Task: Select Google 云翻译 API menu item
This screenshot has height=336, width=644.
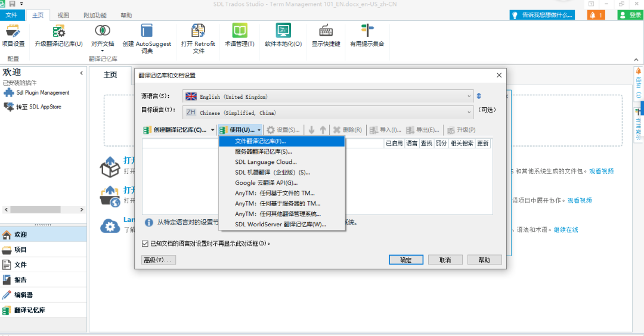Action: pos(281,183)
